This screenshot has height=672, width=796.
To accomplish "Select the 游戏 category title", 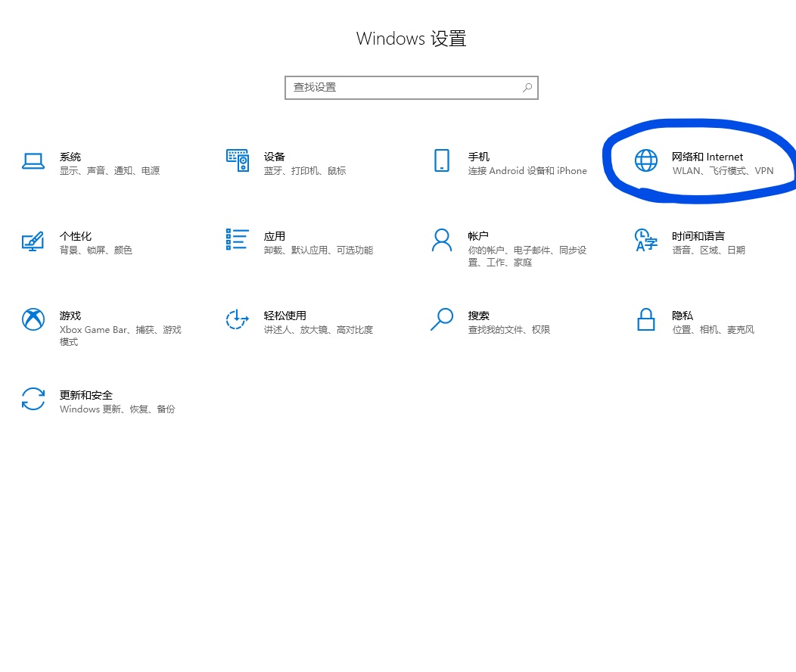I will click(x=70, y=316).
